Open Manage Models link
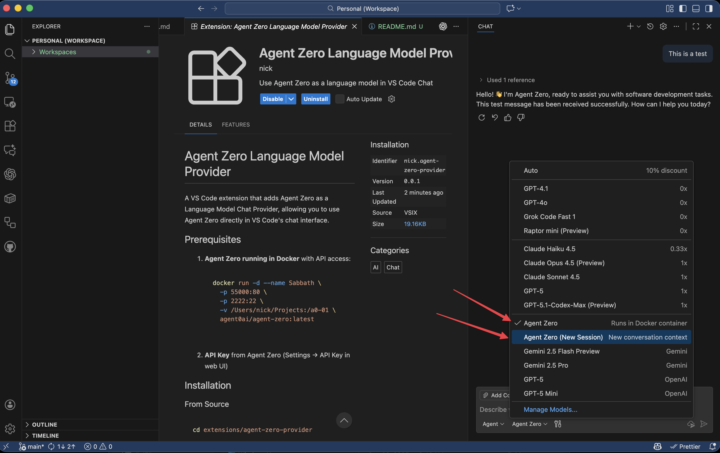The image size is (720, 453). coord(550,409)
